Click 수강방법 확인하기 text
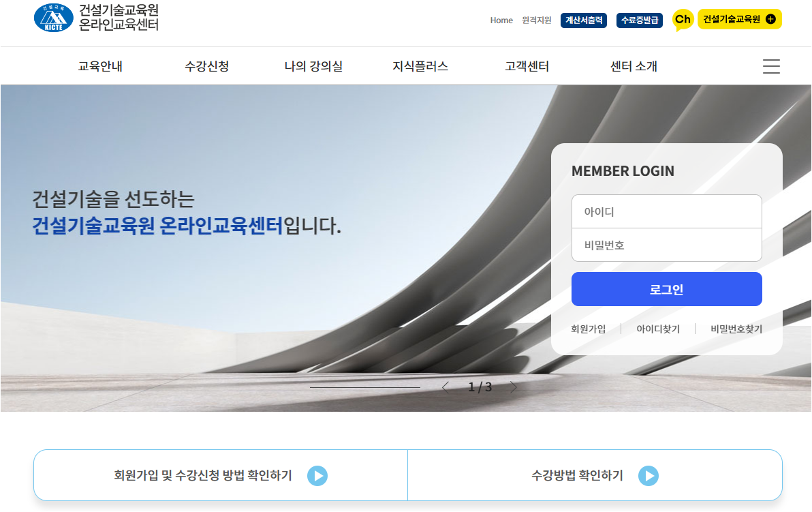This screenshot has height=512, width=812. [x=578, y=476]
